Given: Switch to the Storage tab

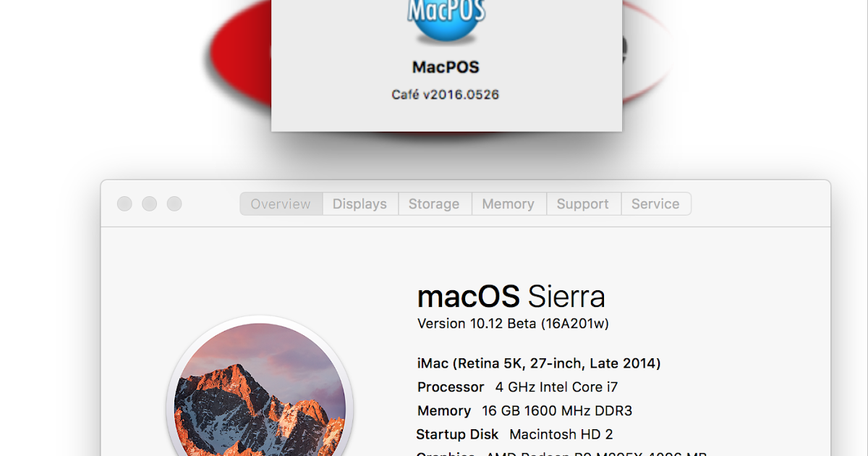Looking at the screenshot, I should (x=434, y=203).
